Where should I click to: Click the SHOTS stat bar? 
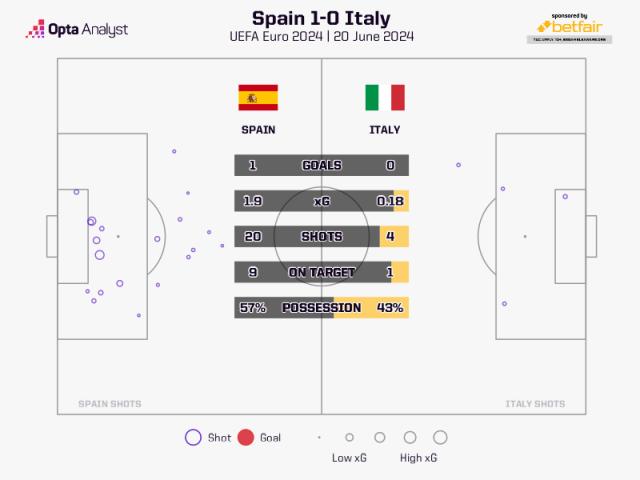tap(321, 237)
